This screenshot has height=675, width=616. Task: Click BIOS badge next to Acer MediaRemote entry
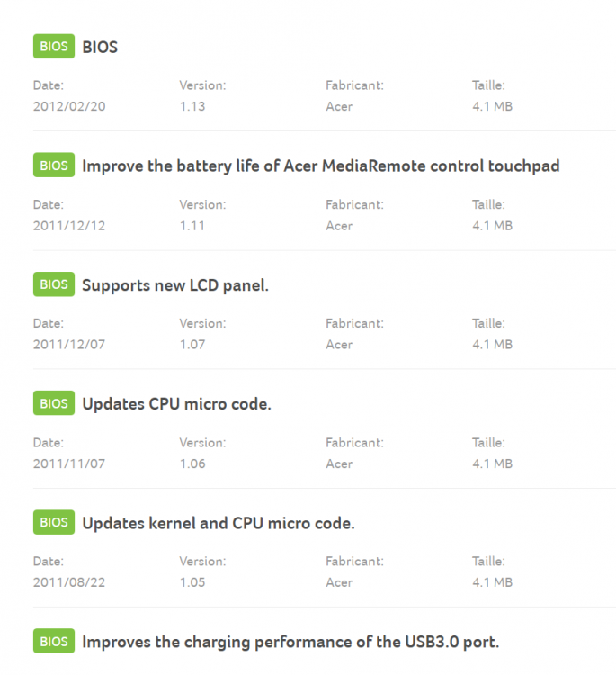54,166
